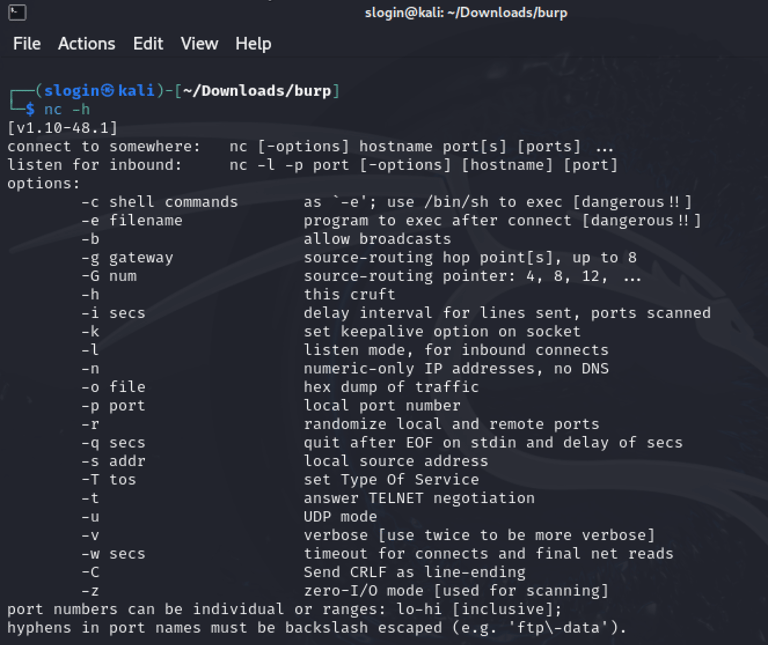Click the '-u' UDP mode line
Viewport: 768px width, 645px height.
click(229, 517)
